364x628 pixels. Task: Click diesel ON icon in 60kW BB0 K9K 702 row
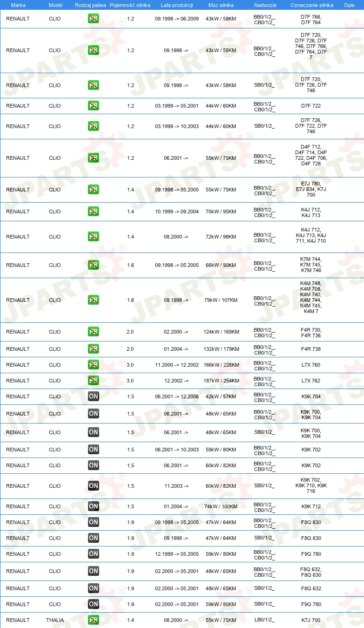(x=94, y=465)
